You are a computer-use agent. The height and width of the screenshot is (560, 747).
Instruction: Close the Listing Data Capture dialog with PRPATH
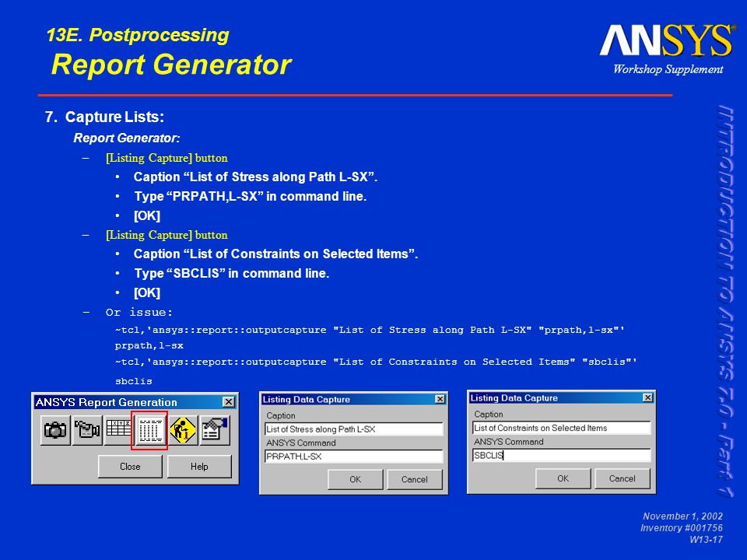tap(440, 399)
